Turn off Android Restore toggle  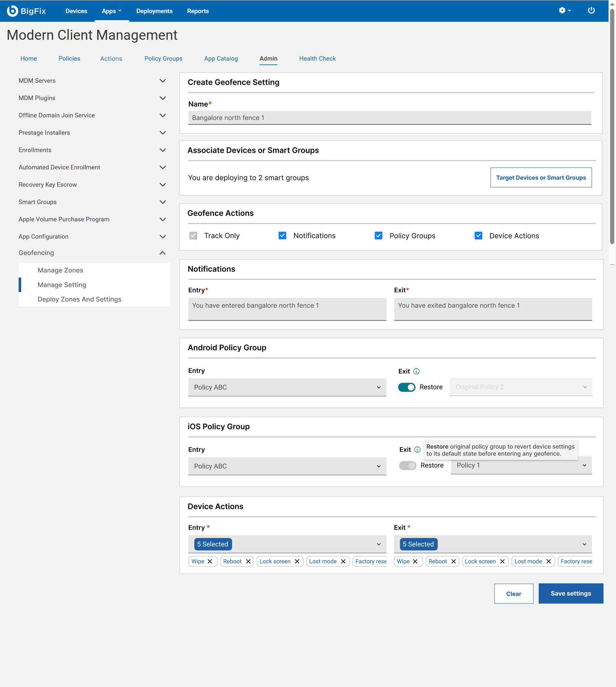(406, 387)
